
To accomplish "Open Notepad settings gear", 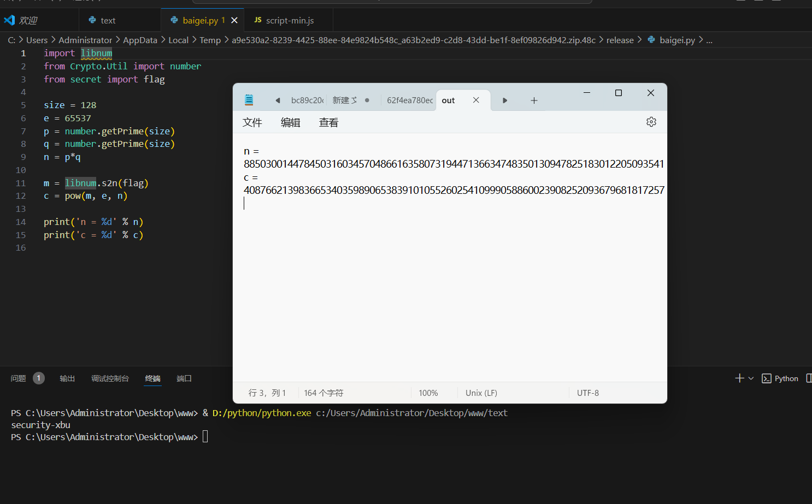I will [651, 122].
